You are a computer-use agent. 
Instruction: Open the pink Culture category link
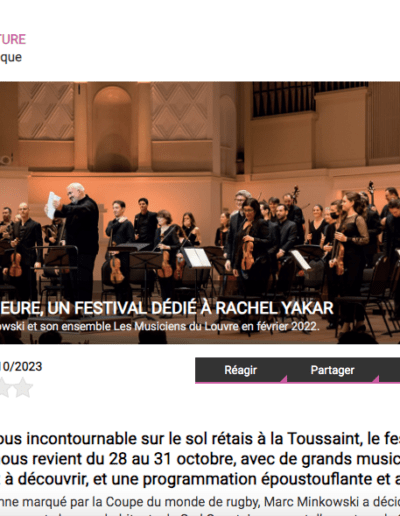pos(13,39)
